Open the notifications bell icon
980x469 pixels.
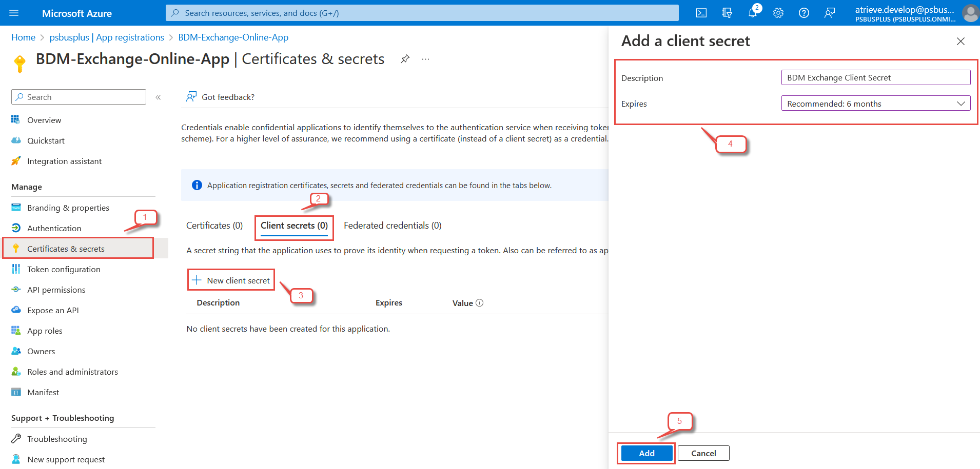pyautogui.click(x=753, y=13)
